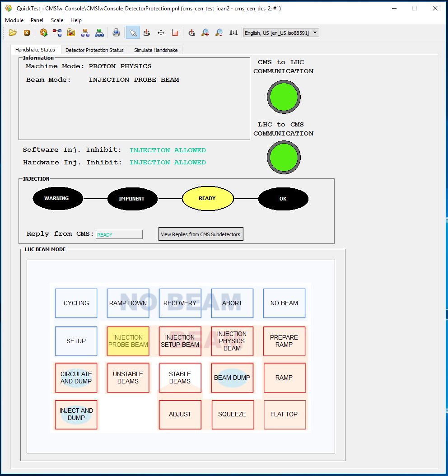Image resolution: width=448 pixels, height=476 pixels.
Task: Switch to Simulate Handshake tab
Action: pyautogui.click(x=156, y=50)
